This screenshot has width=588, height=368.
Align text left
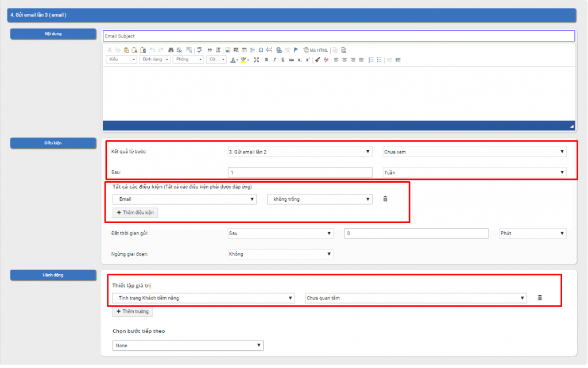point(336,60)
